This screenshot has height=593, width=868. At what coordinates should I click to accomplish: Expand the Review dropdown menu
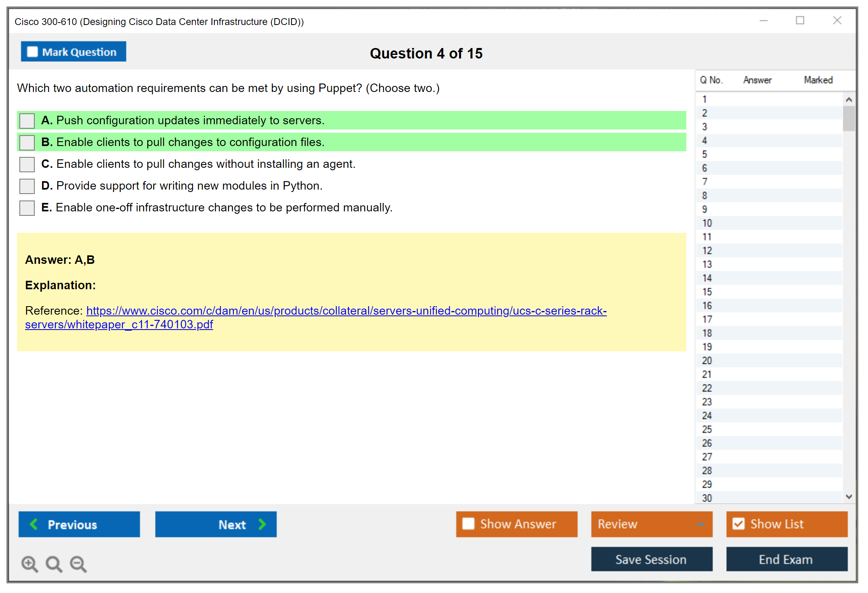700,524
